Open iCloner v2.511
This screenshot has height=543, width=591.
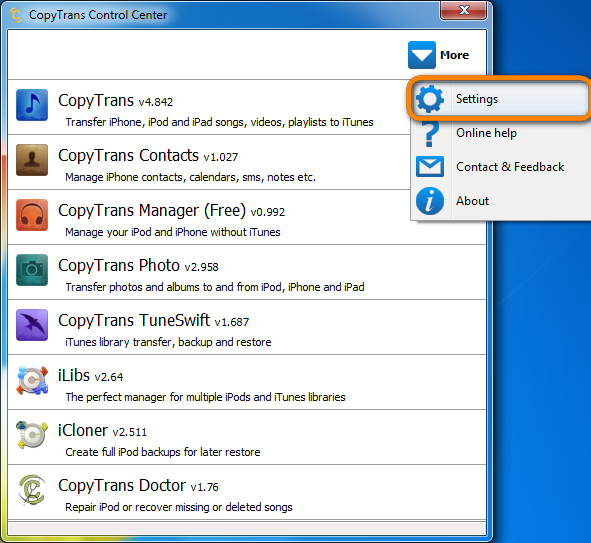coord(247,437)
